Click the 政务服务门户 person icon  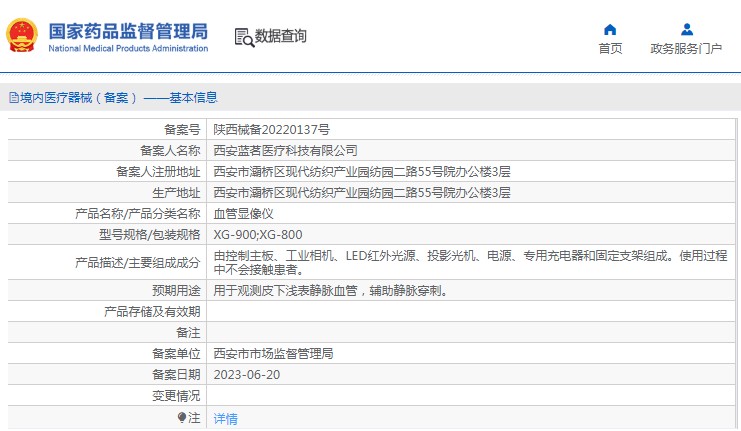point(687,30)
